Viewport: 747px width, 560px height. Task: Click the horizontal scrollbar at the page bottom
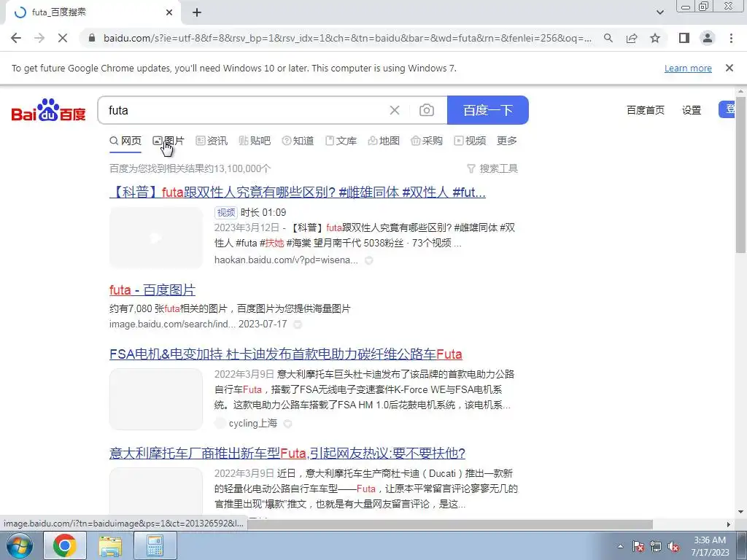click(450, 524)
